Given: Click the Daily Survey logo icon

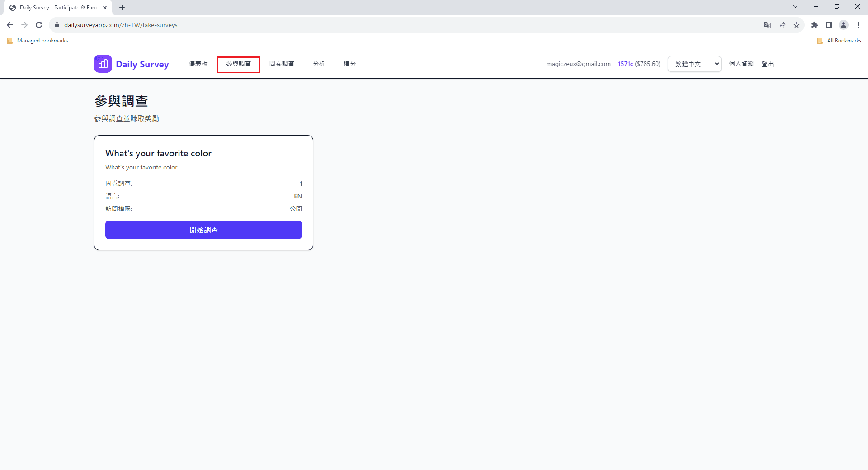Looking at the screenshot, I should [x=103, y=64].
